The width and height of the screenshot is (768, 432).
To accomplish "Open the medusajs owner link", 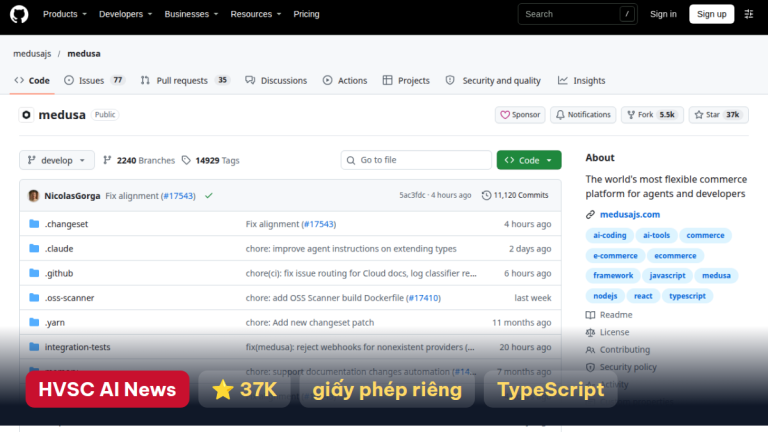I will point(32,53).
